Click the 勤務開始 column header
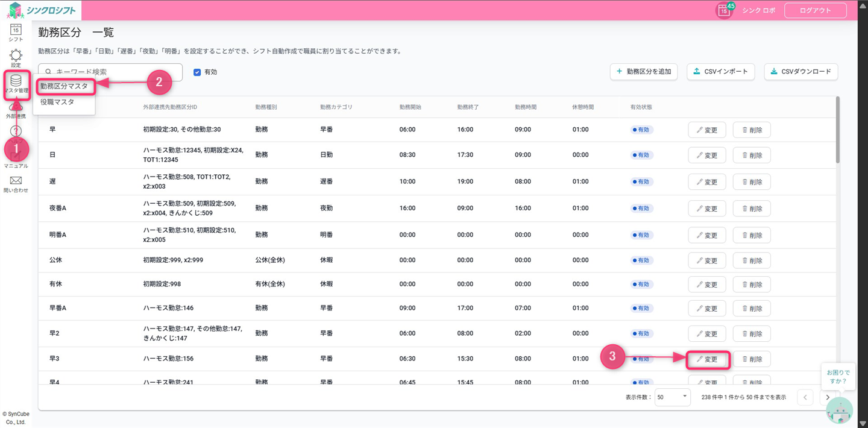Viewport: 868px width, 428px height. click(x=410, y=107)
